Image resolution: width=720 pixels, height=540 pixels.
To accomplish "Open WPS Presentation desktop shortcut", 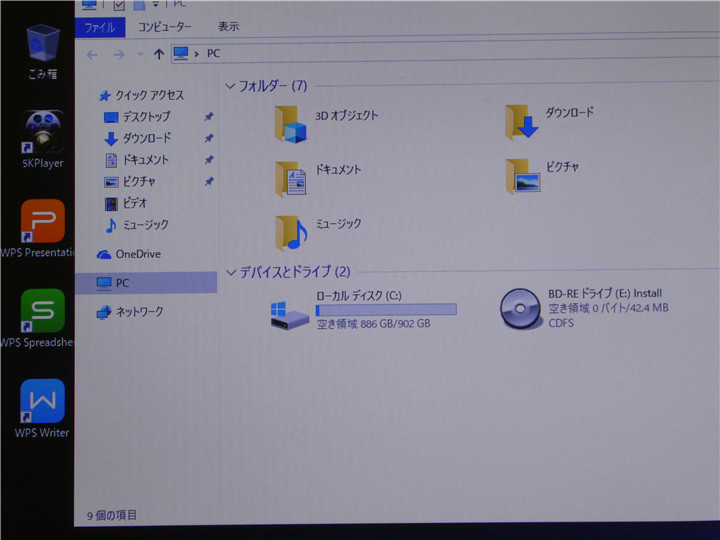I will coord(43,221).
